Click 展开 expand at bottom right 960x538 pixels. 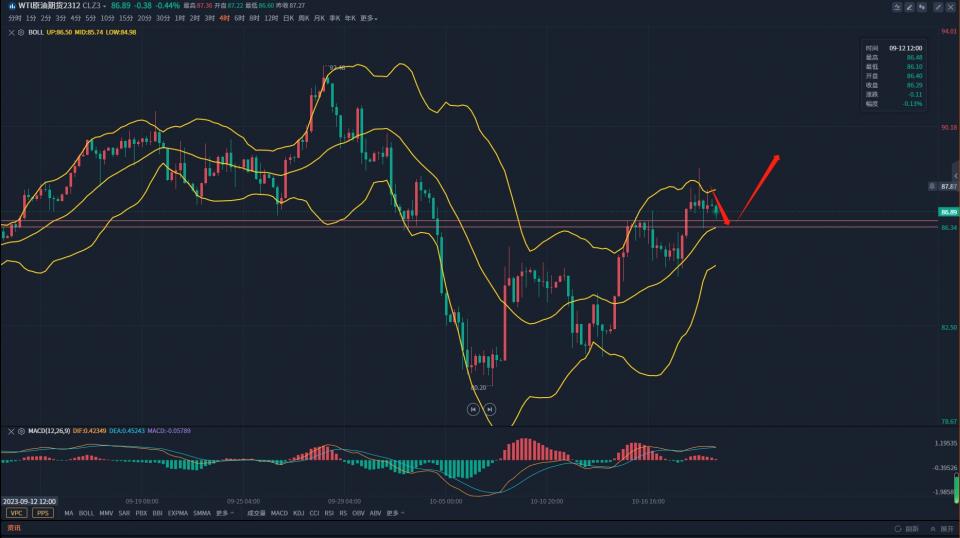(x=942, y=529)
